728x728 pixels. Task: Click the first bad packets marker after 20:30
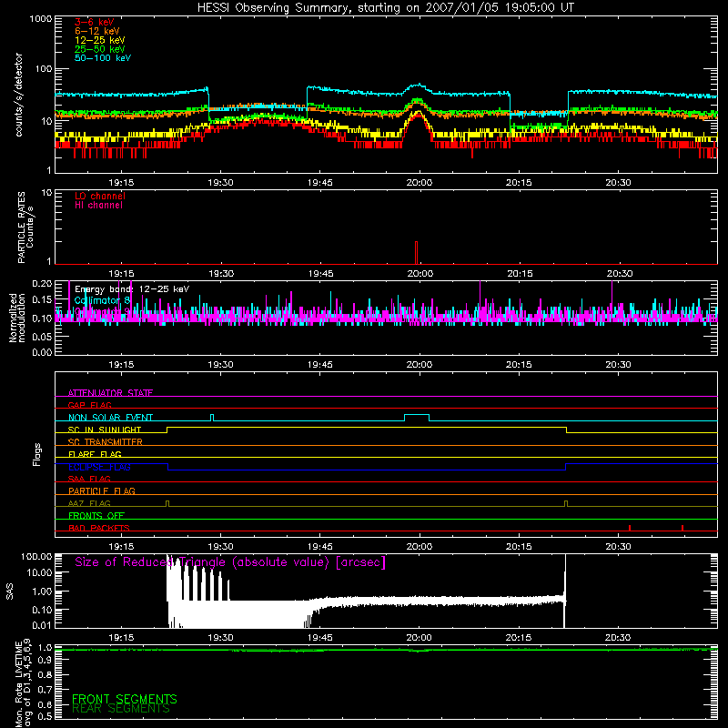point(630,528)
